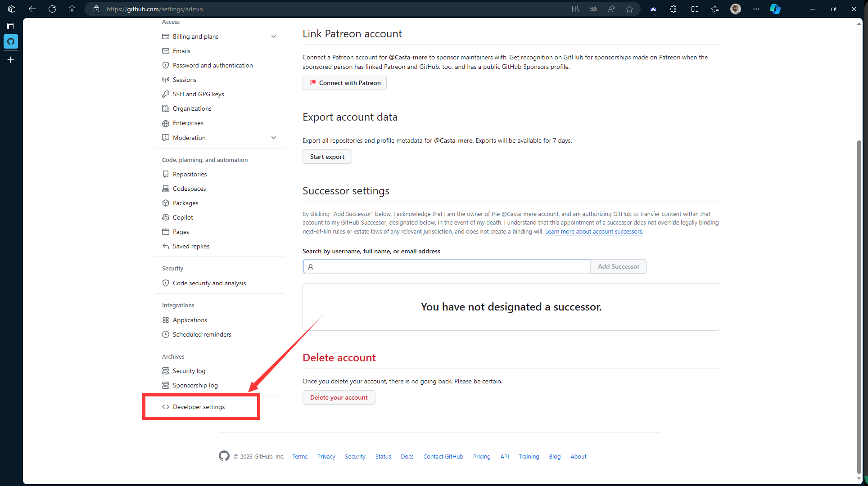
Task: Open the browser extension icon beside the favorites star
Action: 653,9
